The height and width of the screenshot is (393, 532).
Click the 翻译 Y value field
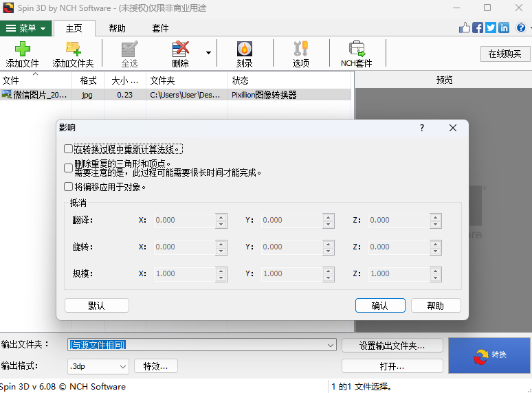pos(292,220)
